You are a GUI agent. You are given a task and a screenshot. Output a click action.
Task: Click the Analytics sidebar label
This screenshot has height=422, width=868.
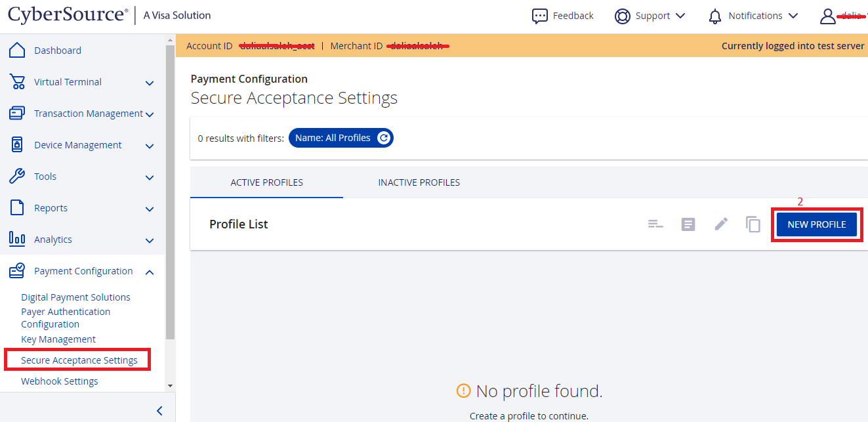(53, 240)
